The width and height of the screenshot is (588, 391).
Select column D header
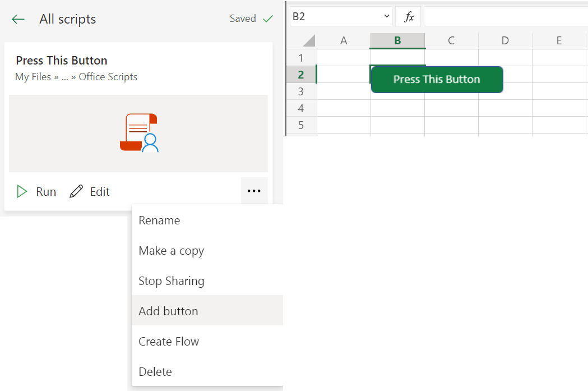pyautogui.click(x=505, y=40)
